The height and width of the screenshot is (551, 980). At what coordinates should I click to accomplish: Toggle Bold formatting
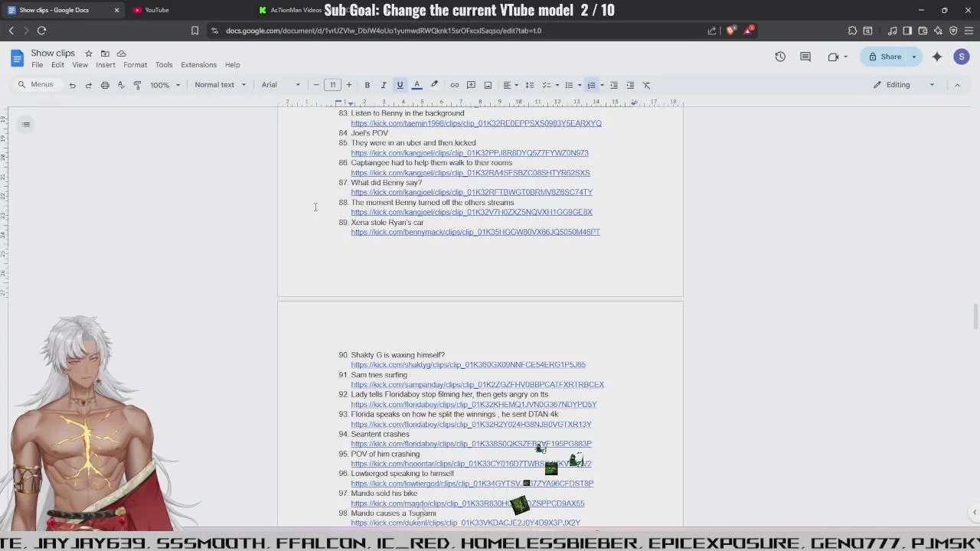[x=367, y=85]
